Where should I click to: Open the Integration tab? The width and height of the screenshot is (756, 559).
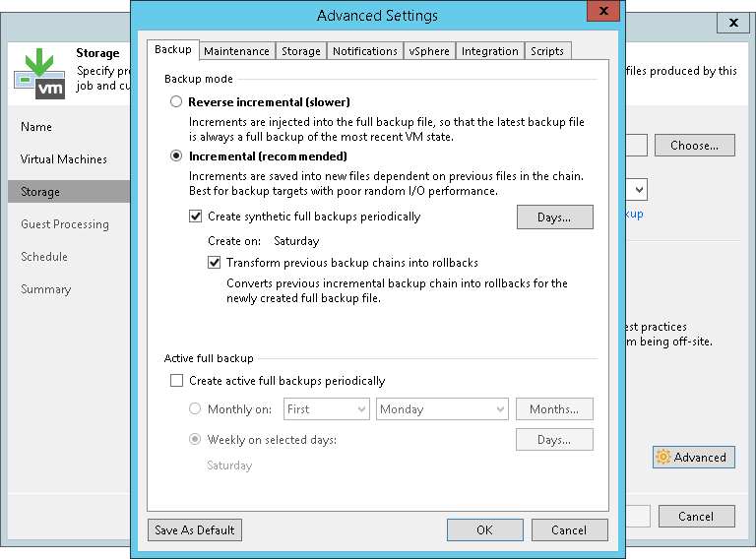pos(490,51)
